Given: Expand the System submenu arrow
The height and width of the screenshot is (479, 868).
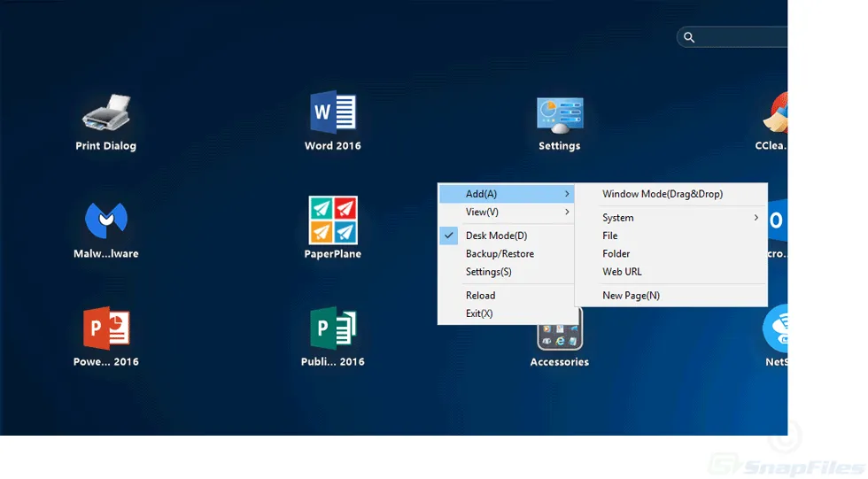Looking at the screenshot, I should 756,218.
